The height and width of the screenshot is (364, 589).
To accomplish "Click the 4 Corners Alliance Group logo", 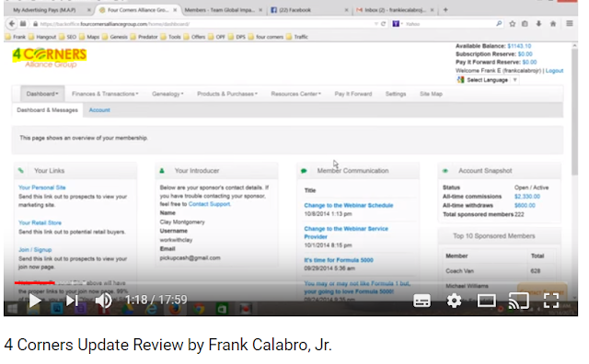I will [50, 58].
